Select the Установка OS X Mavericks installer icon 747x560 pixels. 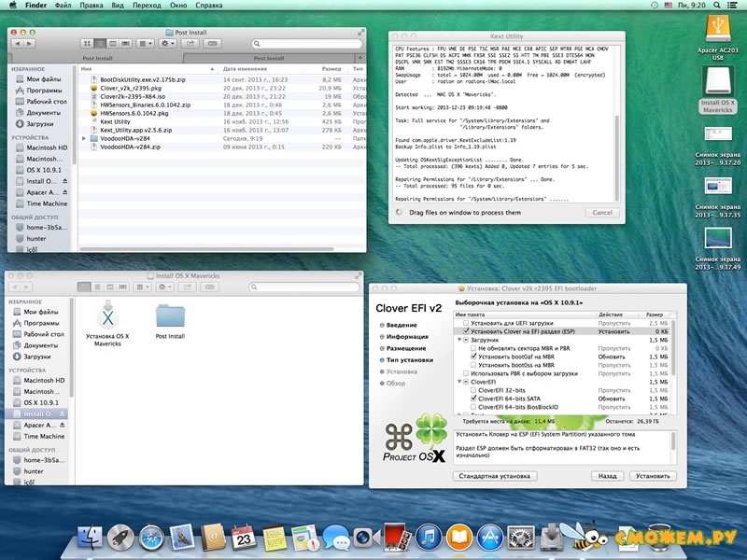(107, 323)
